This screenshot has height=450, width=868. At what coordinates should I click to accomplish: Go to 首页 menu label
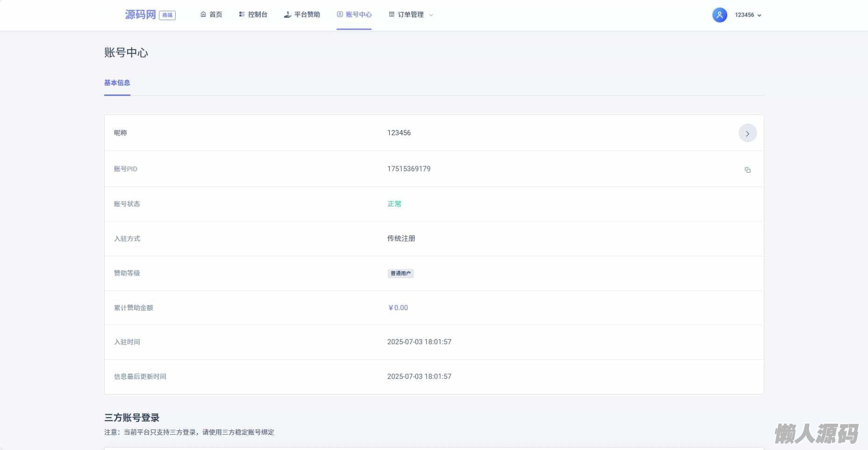[x=215, y=15]
